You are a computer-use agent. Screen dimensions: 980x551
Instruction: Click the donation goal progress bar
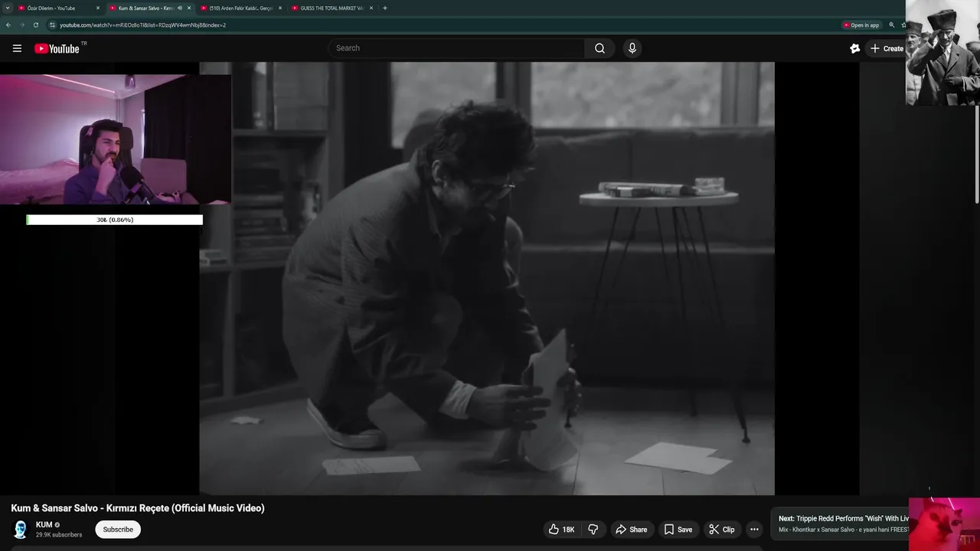[115, 220]
